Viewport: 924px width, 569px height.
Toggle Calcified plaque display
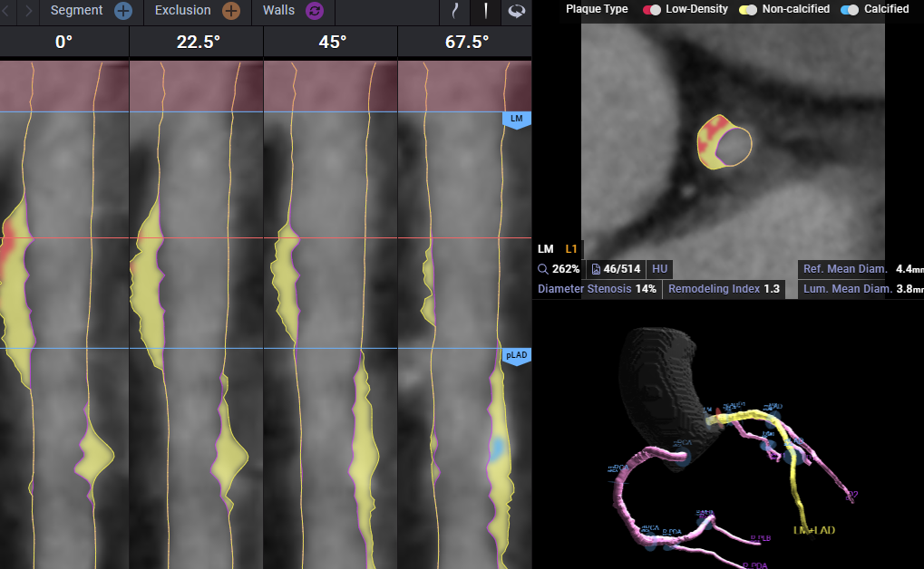pyautogui.click(x=850, y=9)
